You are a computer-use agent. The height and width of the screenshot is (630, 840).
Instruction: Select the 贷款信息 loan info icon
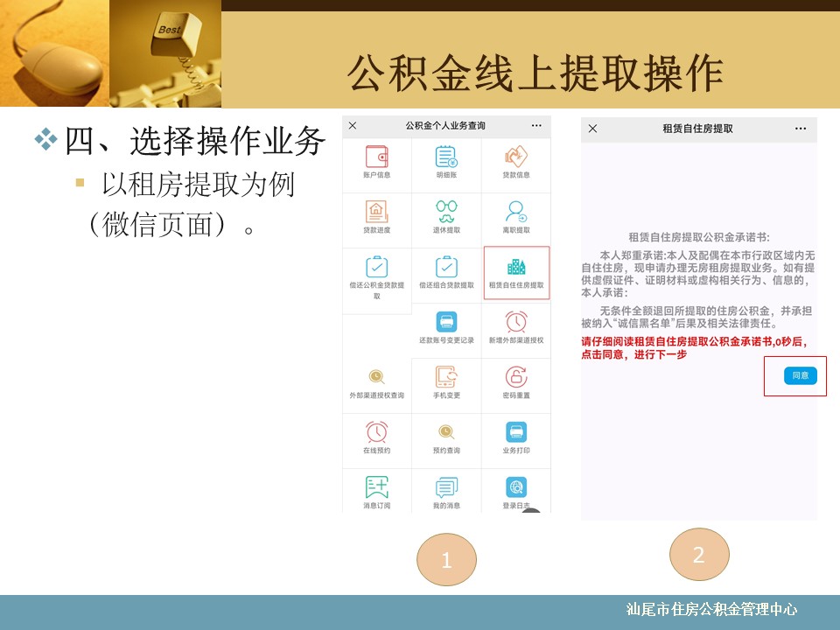[x=516, y=158]
